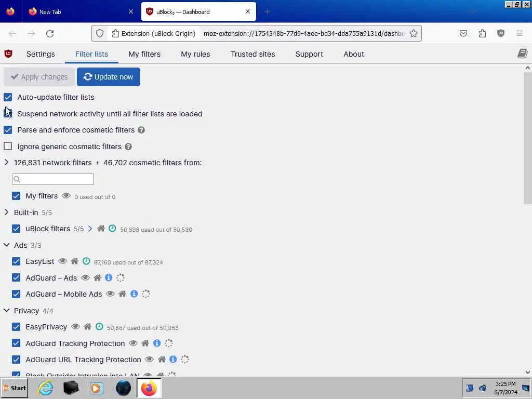
Task: Open the Firefox application menu (hamburger icon)
Action: pyautogui.click(x=520, y=33)
